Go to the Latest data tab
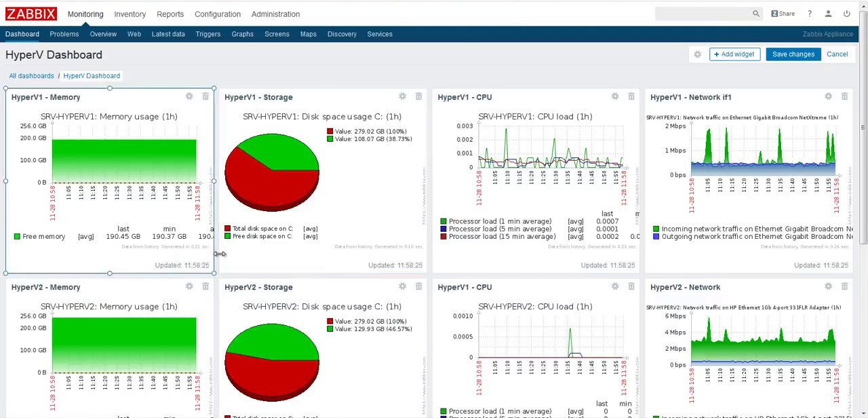The image size is (868, 418). click(168, 34)
